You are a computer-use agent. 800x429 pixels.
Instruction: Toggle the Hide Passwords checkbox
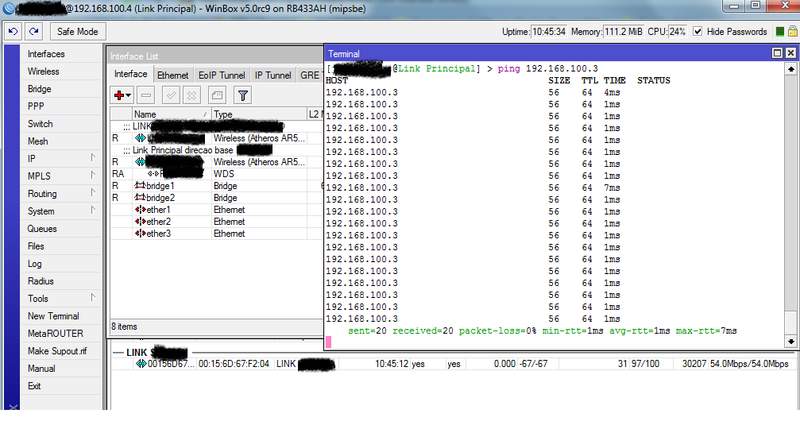click(x=697, y=32)
